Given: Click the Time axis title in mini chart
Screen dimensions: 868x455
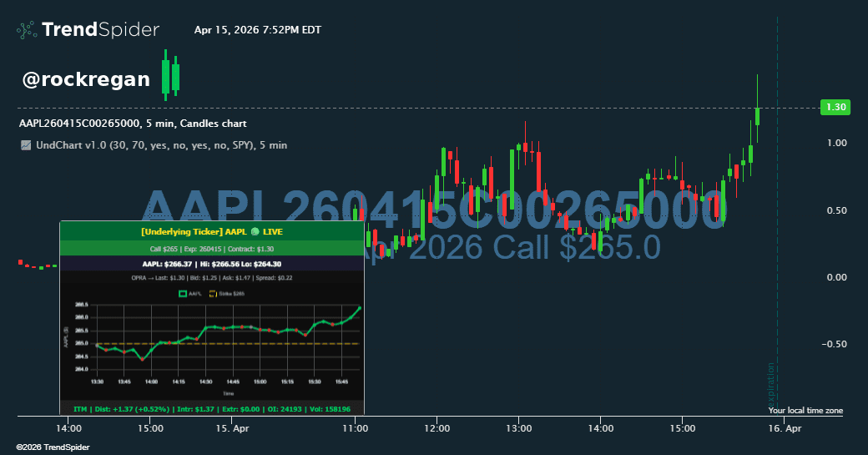Looking at the screenshot, I should [228, 393].
